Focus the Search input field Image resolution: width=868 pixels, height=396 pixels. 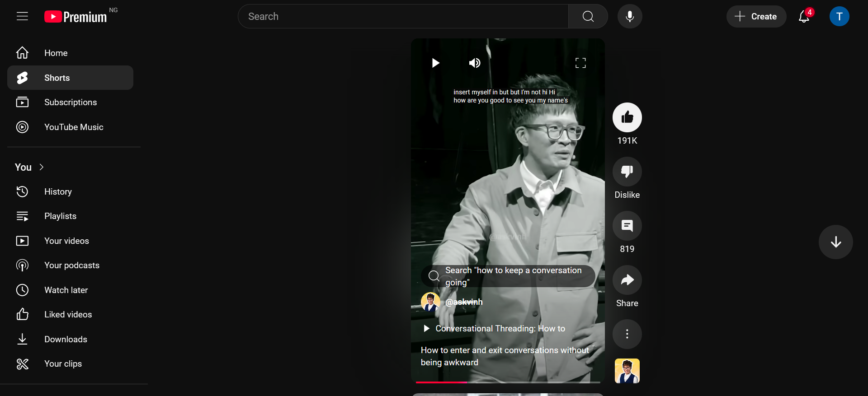(x=403, y=16)
